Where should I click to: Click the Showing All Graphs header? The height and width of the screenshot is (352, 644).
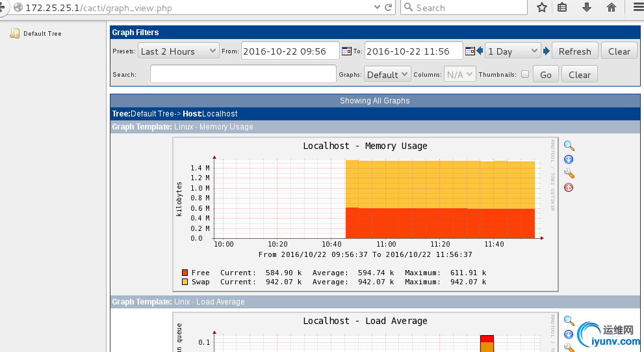(375, 101)
